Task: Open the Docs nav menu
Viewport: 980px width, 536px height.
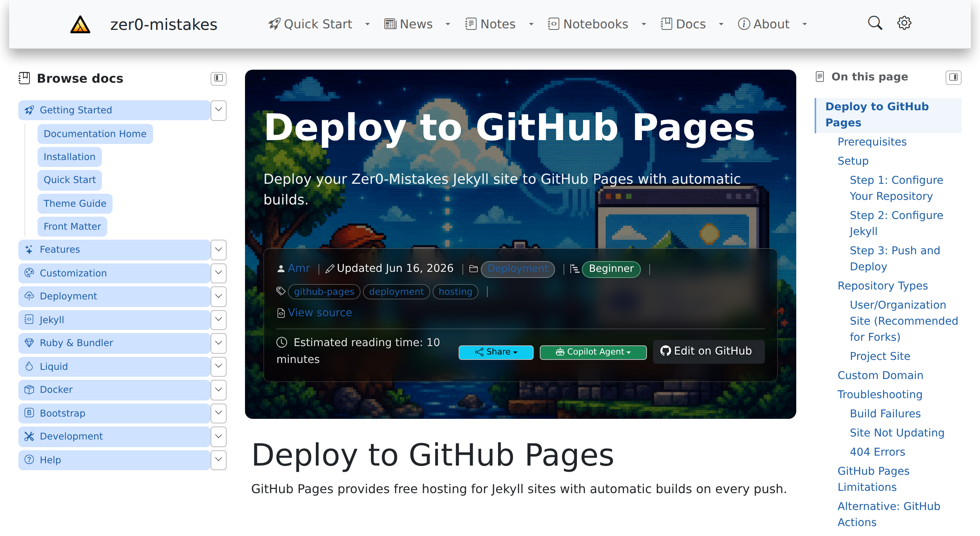Action: [683, 24]
